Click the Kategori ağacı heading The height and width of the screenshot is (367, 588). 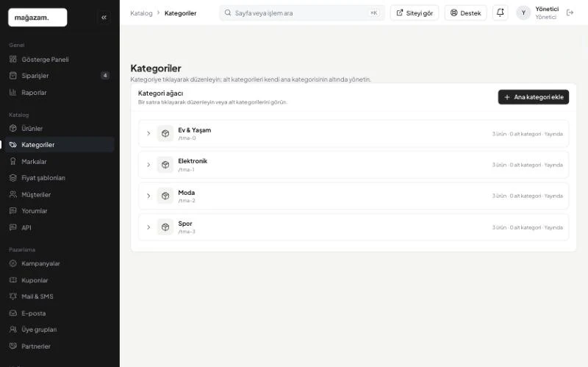160,93
